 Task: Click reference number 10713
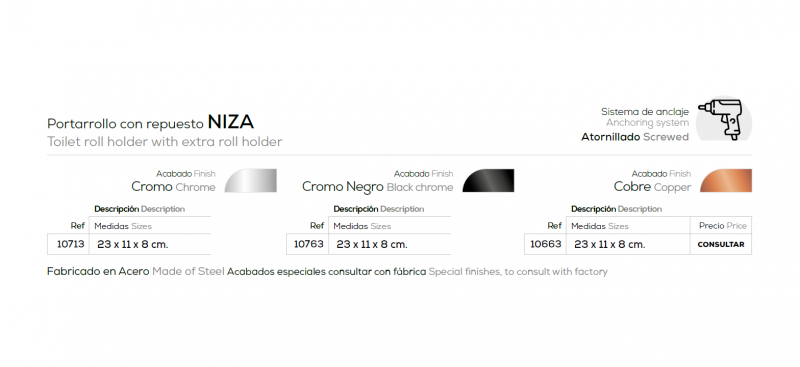click(70, 244)
